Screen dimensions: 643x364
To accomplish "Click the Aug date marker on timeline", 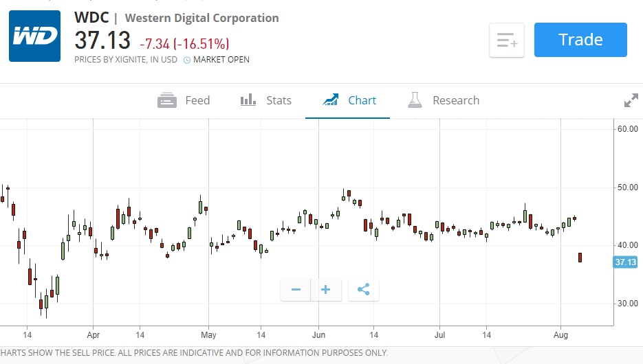I will (561, 335).
